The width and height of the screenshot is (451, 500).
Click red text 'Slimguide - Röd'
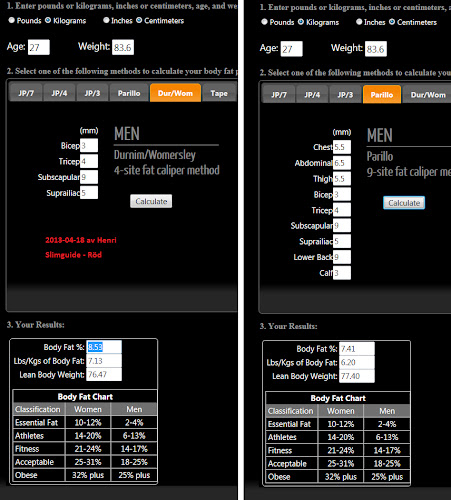tap(73, 255)
